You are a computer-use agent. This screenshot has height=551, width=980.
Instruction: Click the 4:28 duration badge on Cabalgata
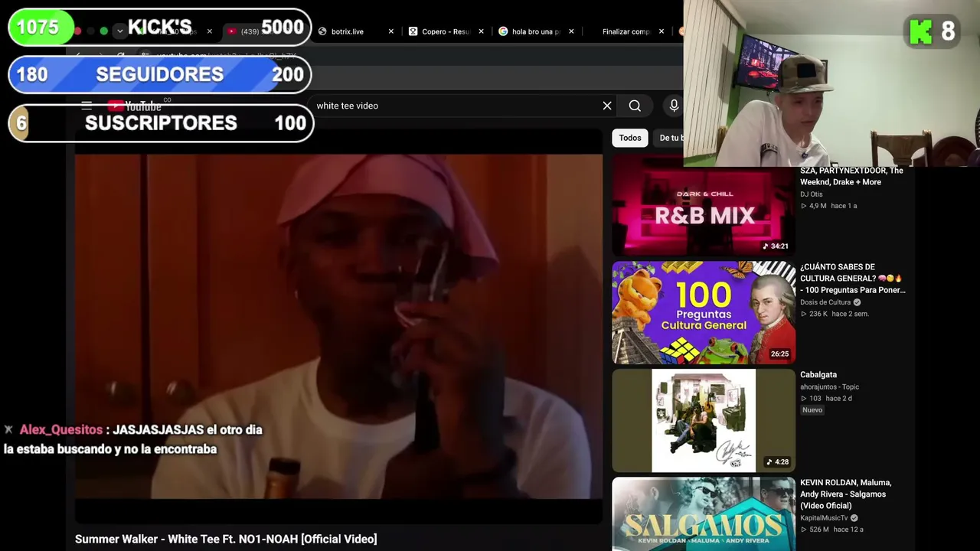tap(778, 462)
